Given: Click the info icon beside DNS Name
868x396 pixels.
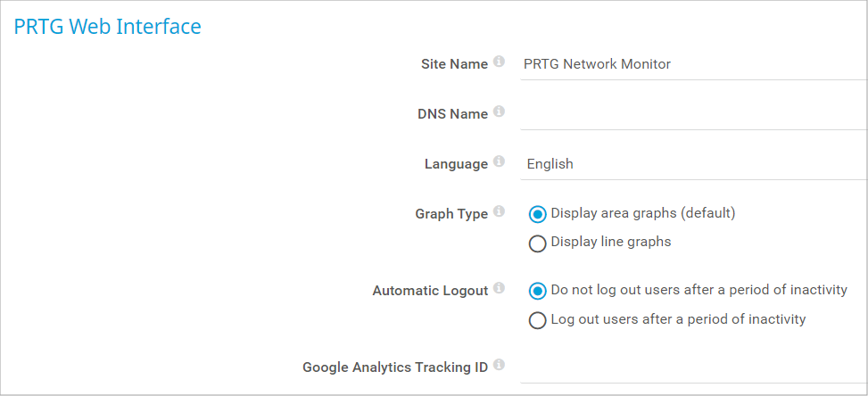Looking at the screenshot, I should click(499, 112).
